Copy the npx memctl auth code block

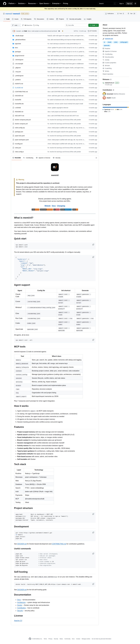(93, 244)
